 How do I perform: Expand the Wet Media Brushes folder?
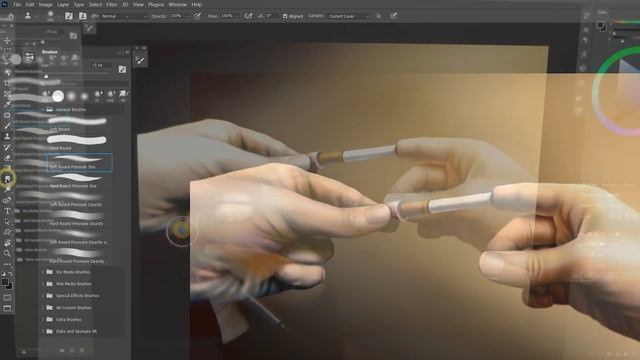(x=43, y=284)
